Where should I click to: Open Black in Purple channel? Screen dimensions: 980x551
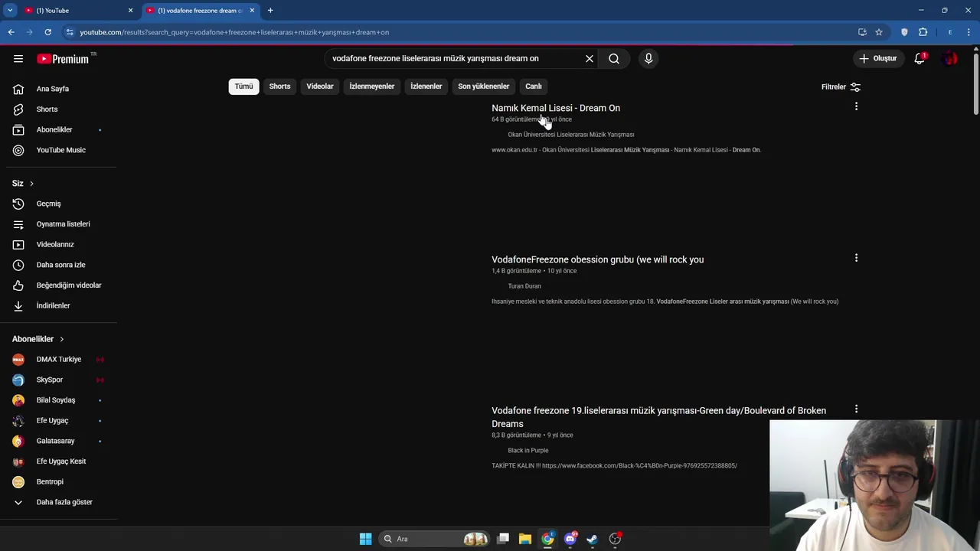click(x=528, y=451)
